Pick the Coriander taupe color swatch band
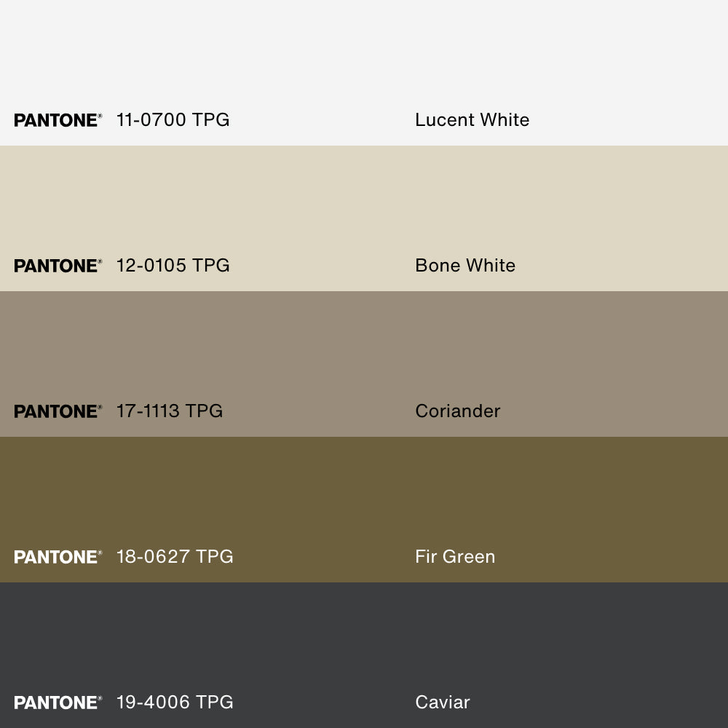728x728 pixels. (x=364, y=349)
